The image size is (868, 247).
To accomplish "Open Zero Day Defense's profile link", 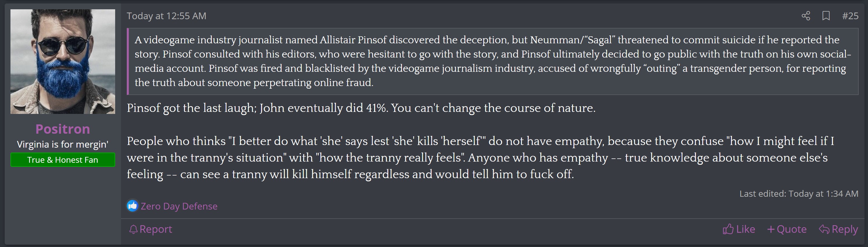I will coord(179,206).
